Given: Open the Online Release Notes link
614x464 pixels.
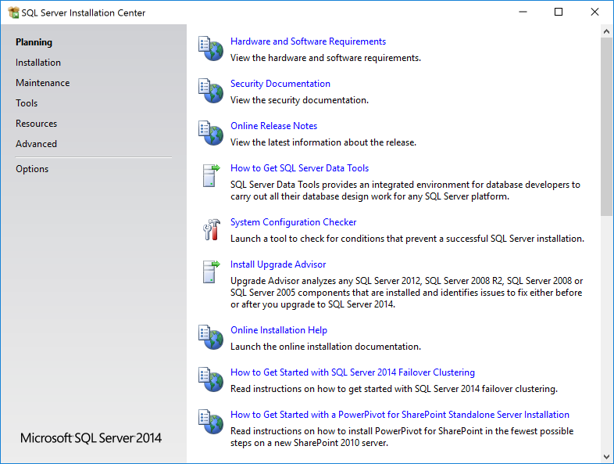Looking at the screenshot, I should click(274, 126).
